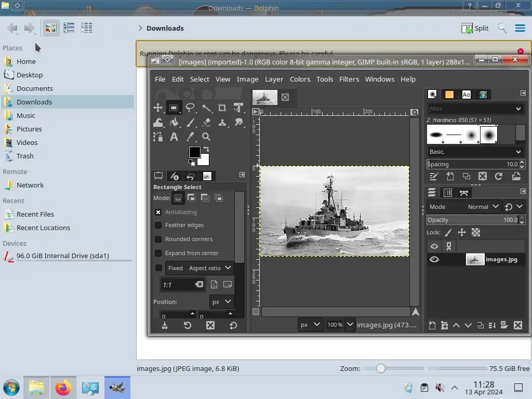Expand the Aspect ratio dropdown
This screenshot has width=532, height=399.
tap(210, 268)
